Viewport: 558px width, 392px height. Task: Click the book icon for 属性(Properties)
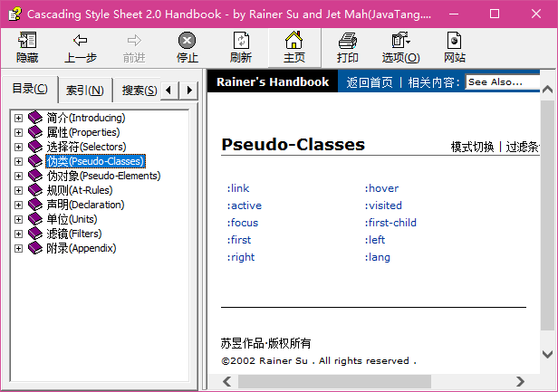tap(35, 132)
